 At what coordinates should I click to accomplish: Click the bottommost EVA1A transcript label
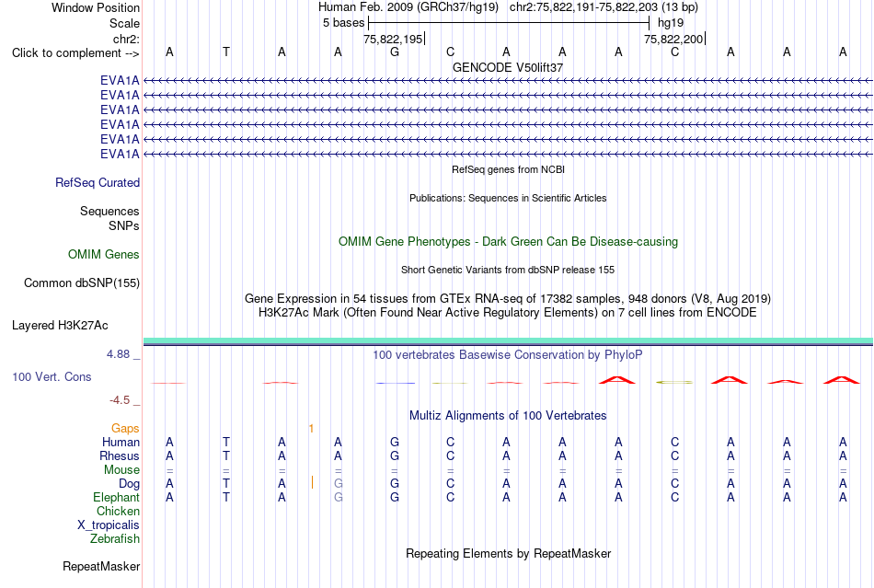pyautogui.click(x=120, y=154)
